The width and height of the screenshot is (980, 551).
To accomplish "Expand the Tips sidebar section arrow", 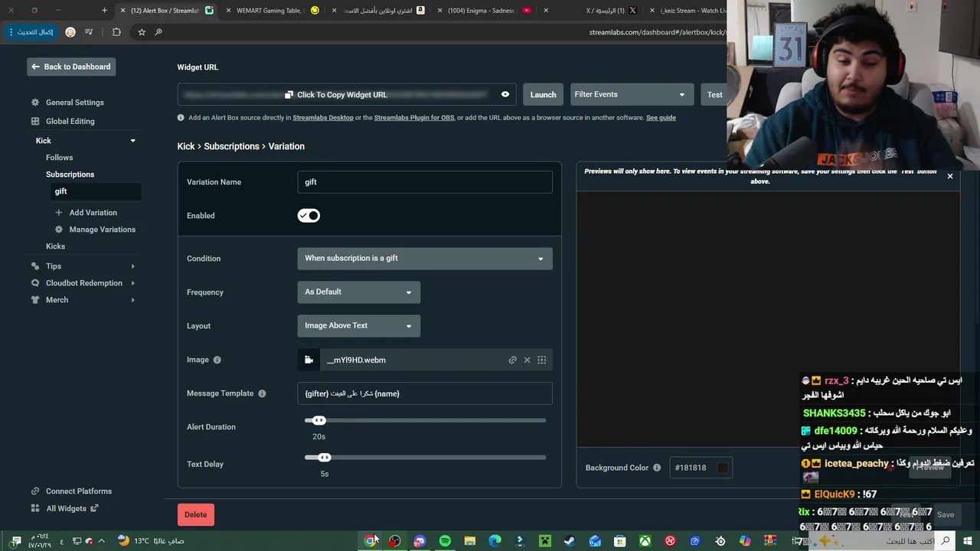I will (132, 266).
